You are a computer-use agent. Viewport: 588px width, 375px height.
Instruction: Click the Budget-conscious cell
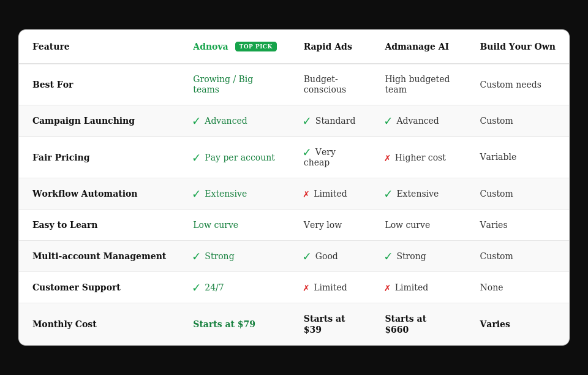pyautogui.click(x=325, y=85)
